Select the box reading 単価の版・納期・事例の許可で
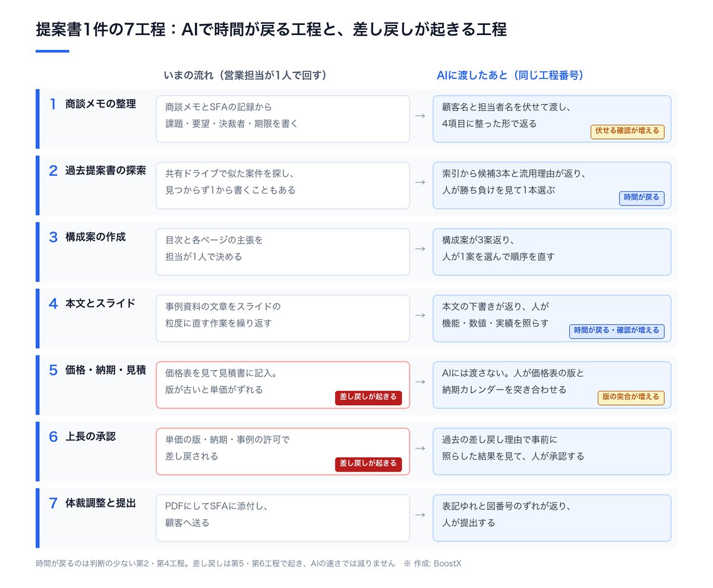The image size is (713, 588). [283, 451]
